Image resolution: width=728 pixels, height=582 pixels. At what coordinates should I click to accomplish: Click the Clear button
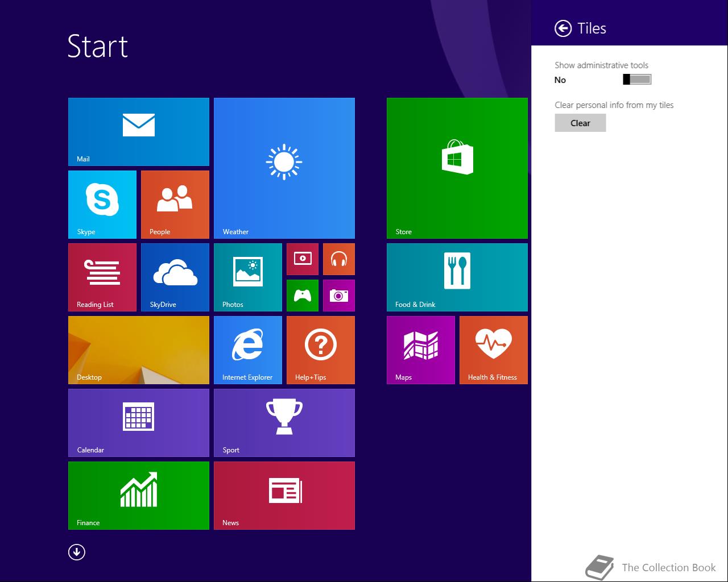(580, 123)
